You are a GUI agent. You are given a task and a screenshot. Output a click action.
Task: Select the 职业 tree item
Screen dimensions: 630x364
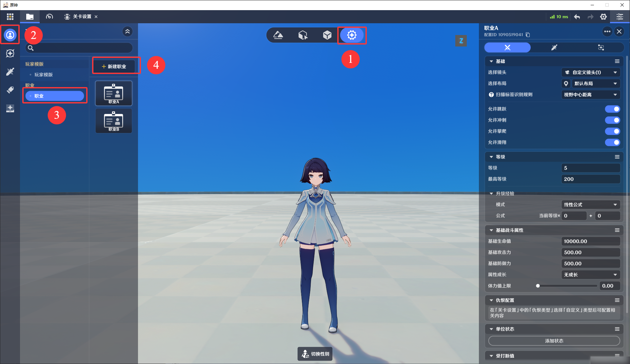pos(55,96)
